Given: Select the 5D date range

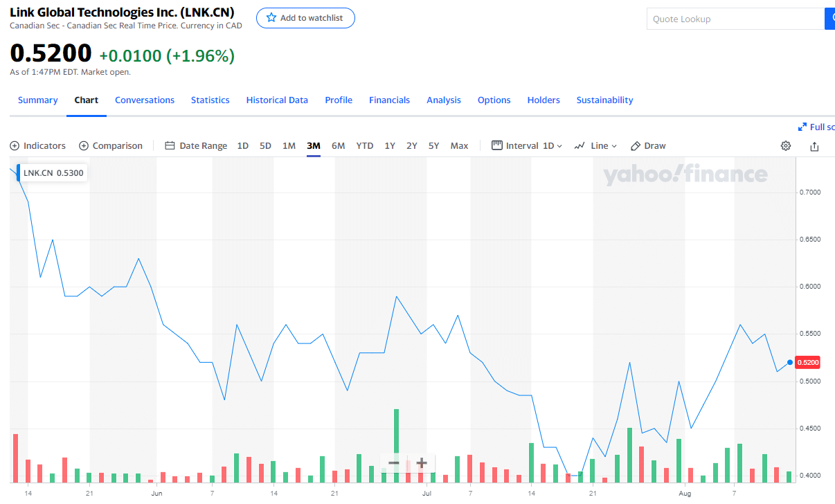Looking at the screenshot, I should [265, 145].
